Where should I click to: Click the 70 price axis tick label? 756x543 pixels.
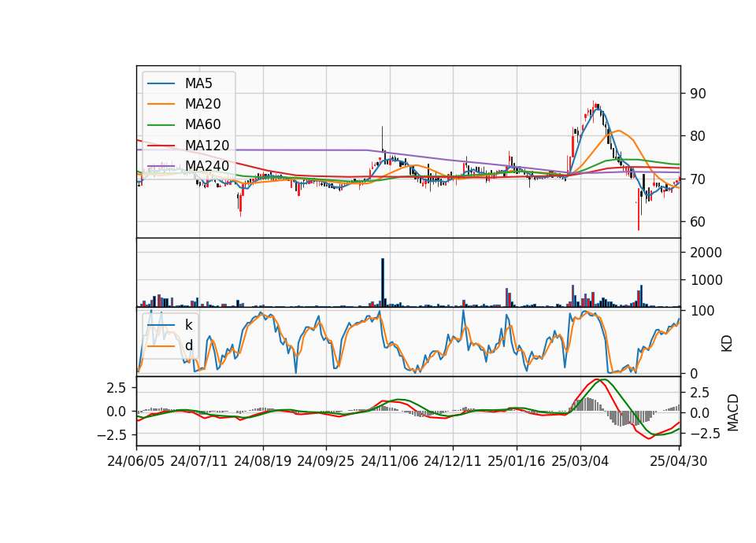tap(698, 179)
